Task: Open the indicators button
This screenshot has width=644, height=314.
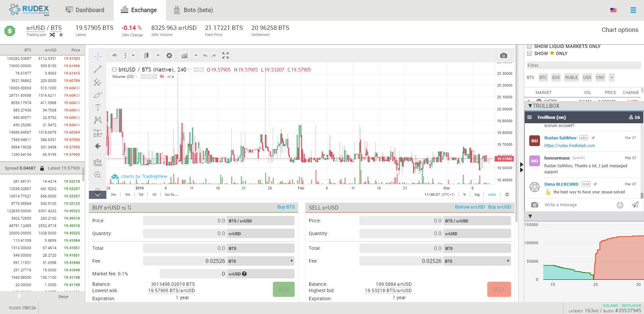Action: click(185, 55)
